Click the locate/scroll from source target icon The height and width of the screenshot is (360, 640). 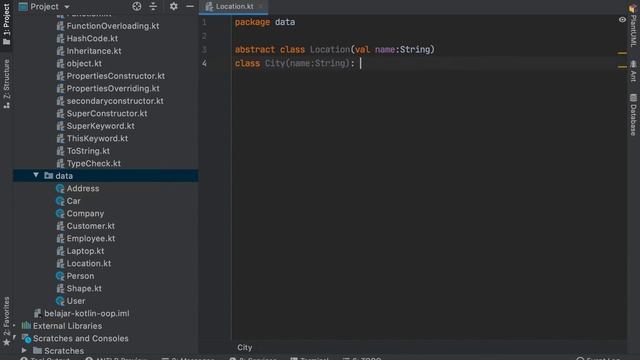(x=137, y=6)
